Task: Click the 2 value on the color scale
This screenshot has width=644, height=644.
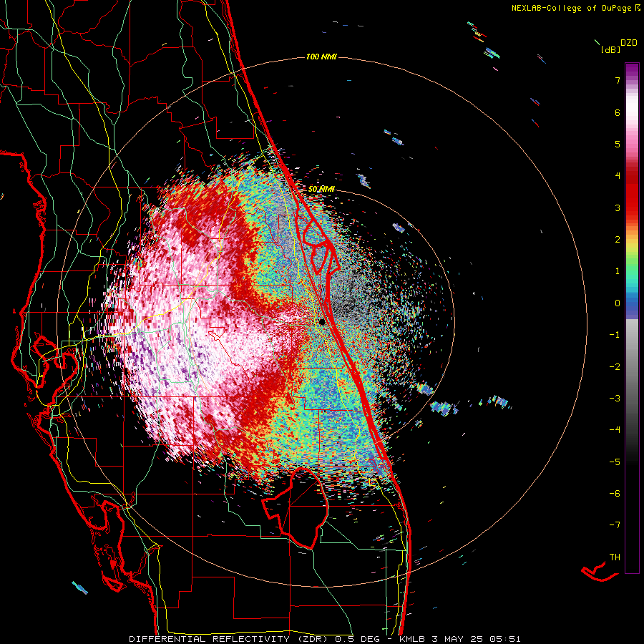Action: click(618, 240)
